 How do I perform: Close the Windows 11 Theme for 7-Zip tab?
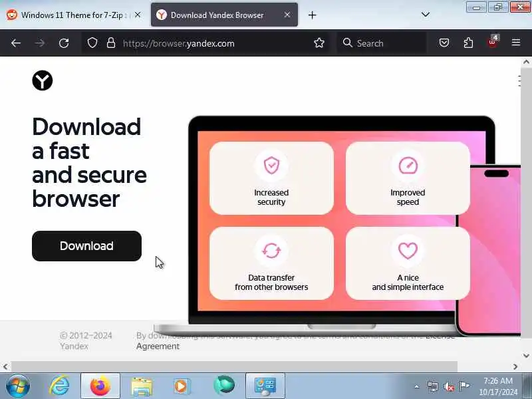click(138, 15)
